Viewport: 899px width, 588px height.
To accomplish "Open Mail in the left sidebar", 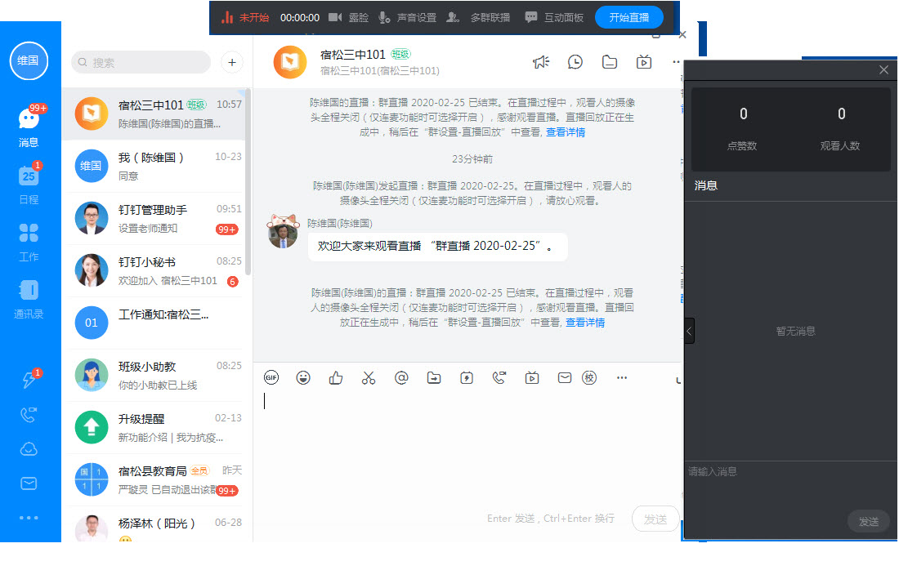I will click(29, 483).
